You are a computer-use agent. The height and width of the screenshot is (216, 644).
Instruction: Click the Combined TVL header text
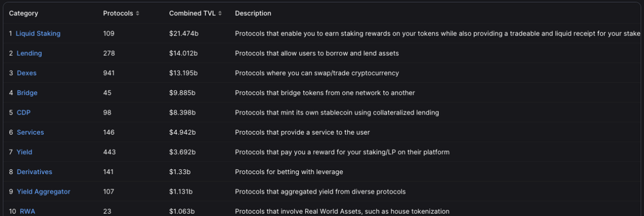192,13
